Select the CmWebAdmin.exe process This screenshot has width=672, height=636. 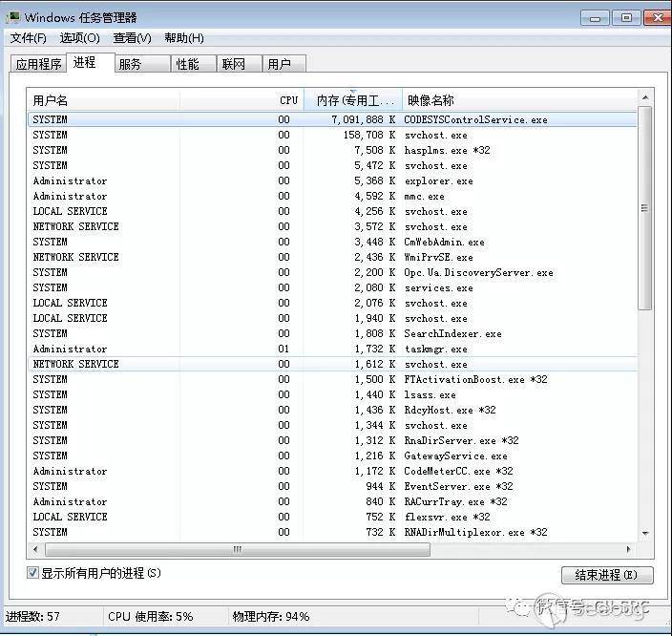[x=332, y=242]
